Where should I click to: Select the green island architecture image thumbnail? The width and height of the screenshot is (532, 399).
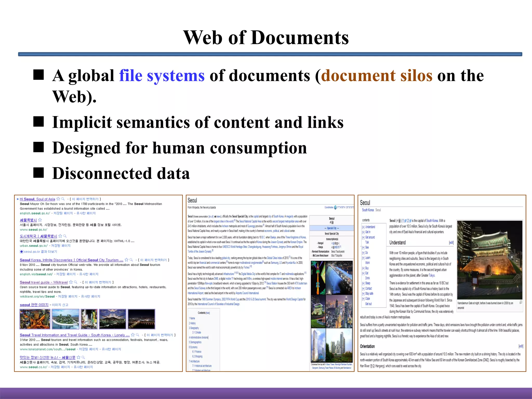click(x=65, y=319)
